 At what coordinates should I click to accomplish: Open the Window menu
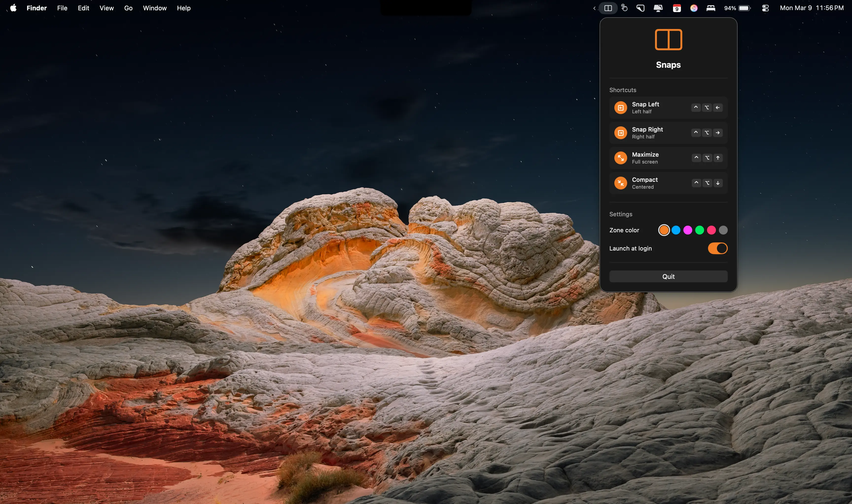coord(155,8)
